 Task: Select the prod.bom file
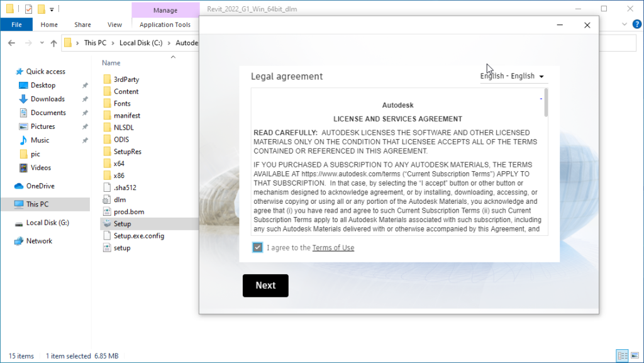click(129, 211)
